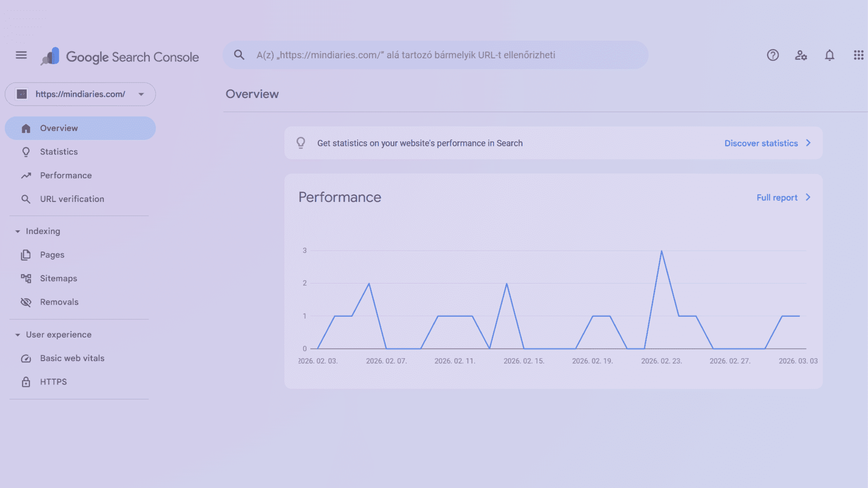This screenshot has width=868, height=488.
Task: Open Basic web vitals report
Action: coord(80,358)
